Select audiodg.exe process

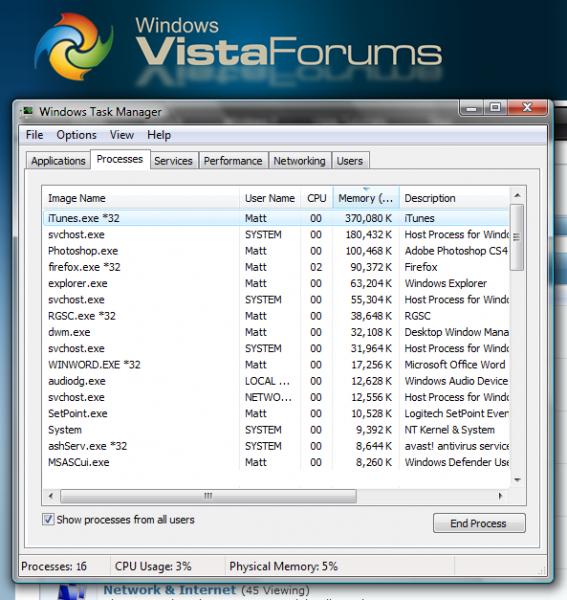click(x=276, y=381)
